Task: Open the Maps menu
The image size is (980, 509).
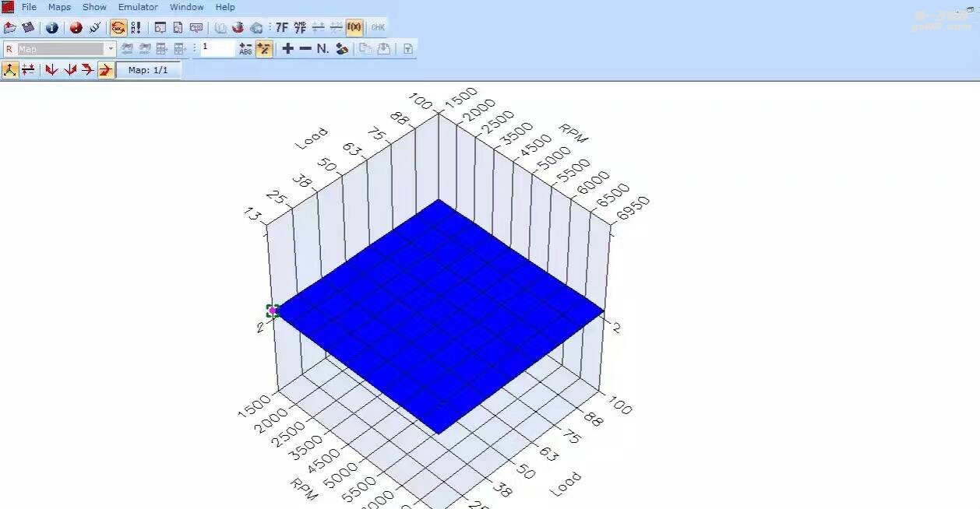Action: (59, 7)
